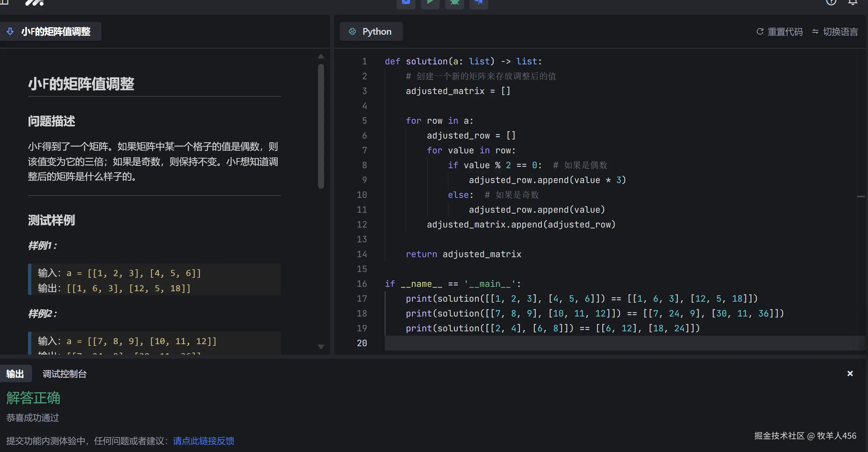868x452 pixels.
Task: Click the problem description scrollbar thumb
Action: [321, 126]
